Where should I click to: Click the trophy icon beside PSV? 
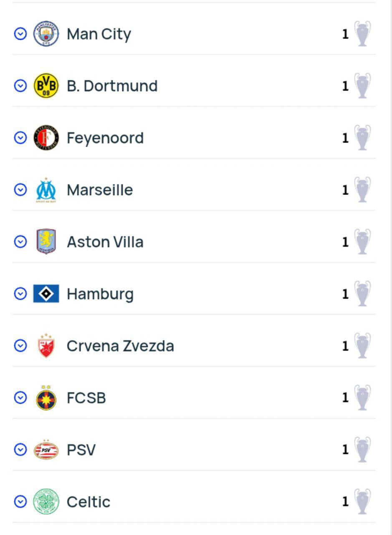[362, 450]
